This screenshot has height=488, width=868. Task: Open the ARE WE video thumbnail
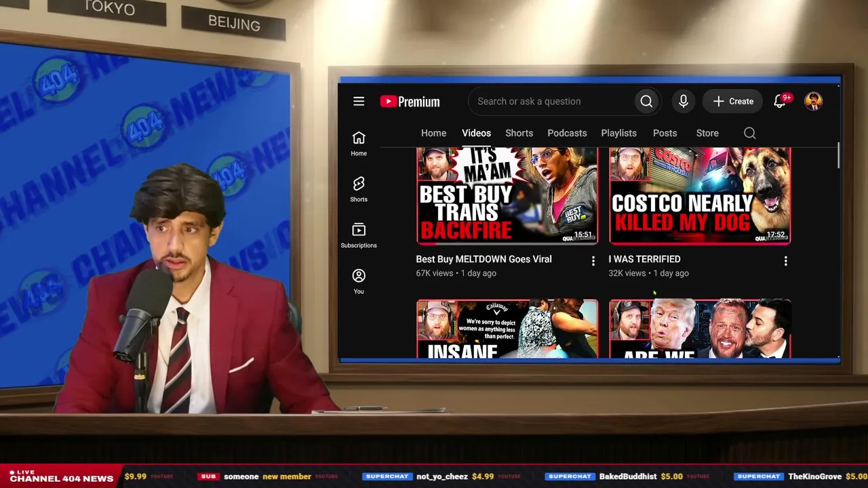700,329
